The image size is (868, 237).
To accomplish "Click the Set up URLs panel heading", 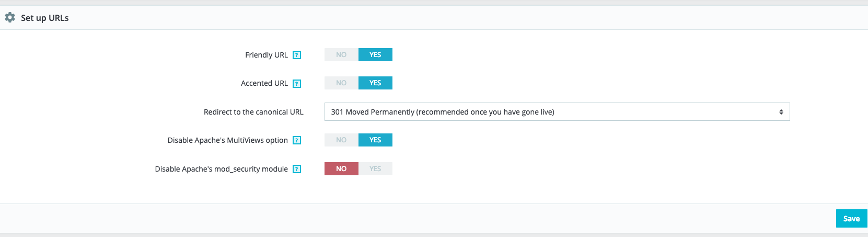I will pos(45,18).
